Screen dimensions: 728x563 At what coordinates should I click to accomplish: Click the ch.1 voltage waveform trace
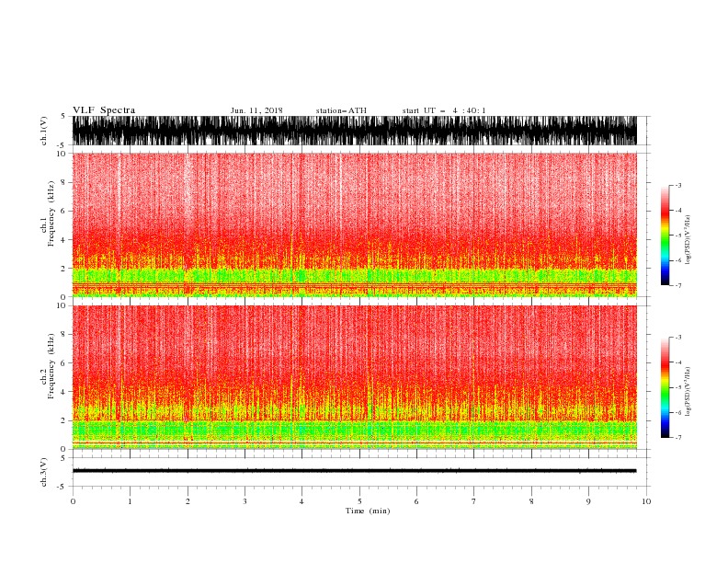pyautogui.click(x=354, y=131)
